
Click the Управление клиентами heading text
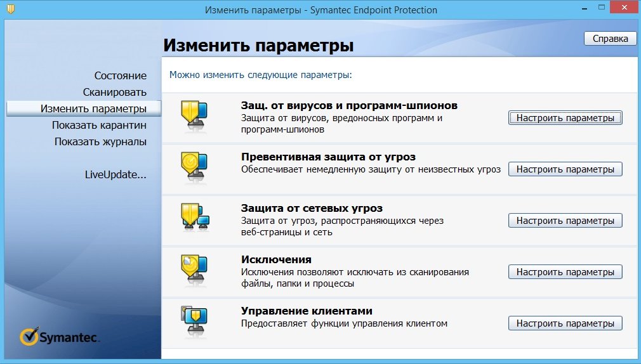[307, 311]
